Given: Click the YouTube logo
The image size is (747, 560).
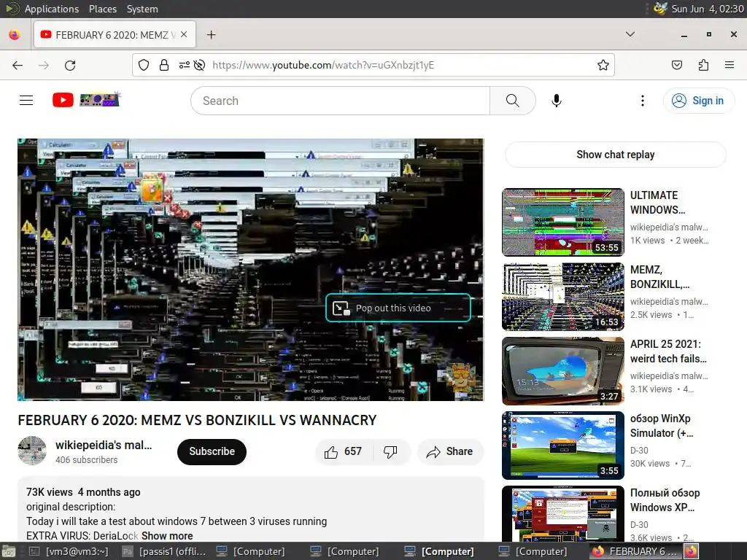Looking at the screenshot, I should point(86,100).
